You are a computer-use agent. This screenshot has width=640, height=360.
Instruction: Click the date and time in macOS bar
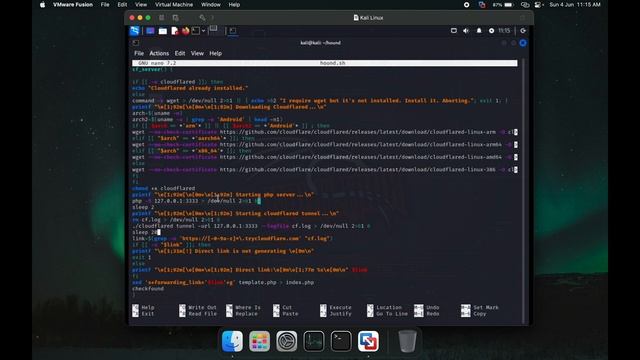click(575, 5)
